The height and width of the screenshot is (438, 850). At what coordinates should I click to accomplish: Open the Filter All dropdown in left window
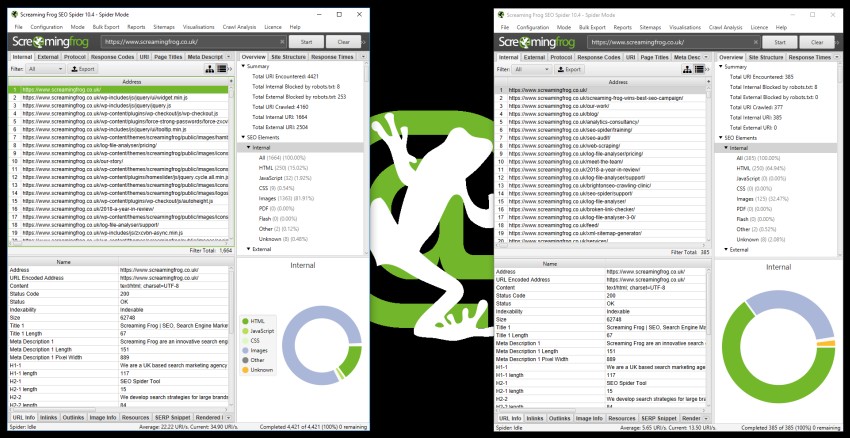46,69
